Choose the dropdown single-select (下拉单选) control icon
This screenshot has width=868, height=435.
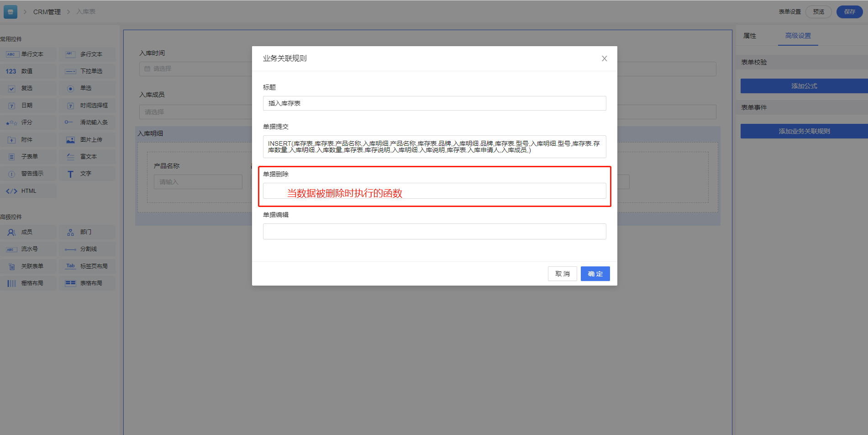pos(70,71)
